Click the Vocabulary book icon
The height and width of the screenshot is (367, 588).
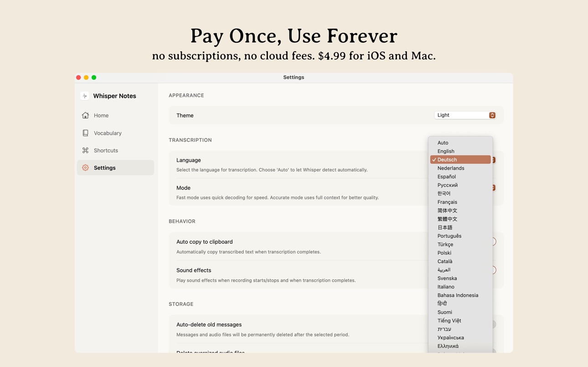pyautogui.click(x=85, y=133)
